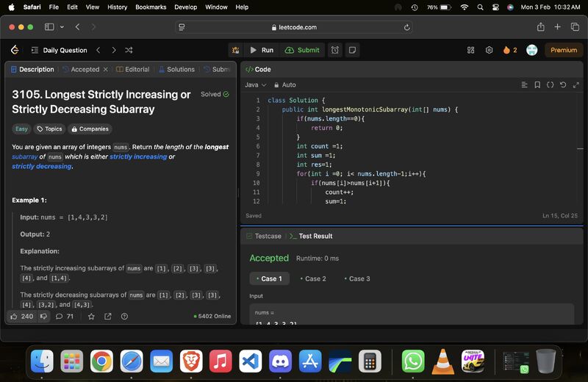The height and width of the screenshot is (382, 588).
Task: Toggle Auto lock indicator in editor
Action: [x=285, y=85]
